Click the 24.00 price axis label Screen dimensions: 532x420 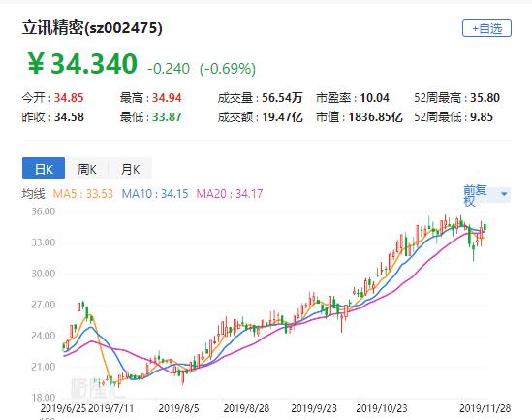click(43, 336)
